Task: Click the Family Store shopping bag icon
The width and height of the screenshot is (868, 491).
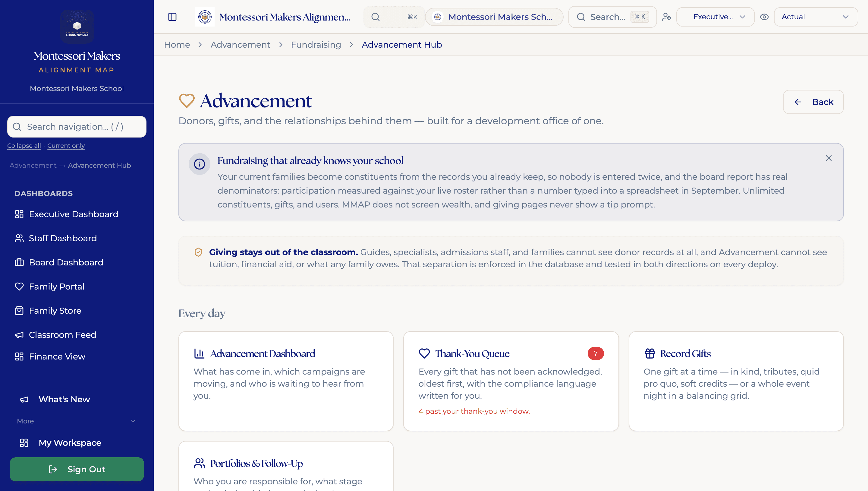Action: [x=19, y=311]
